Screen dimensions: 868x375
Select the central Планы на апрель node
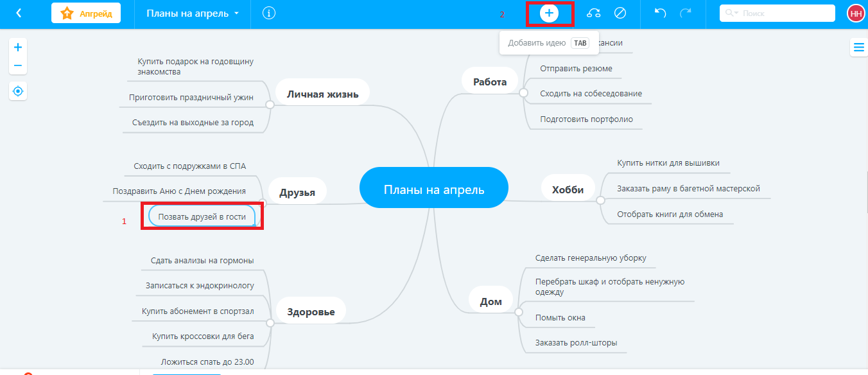434,189
